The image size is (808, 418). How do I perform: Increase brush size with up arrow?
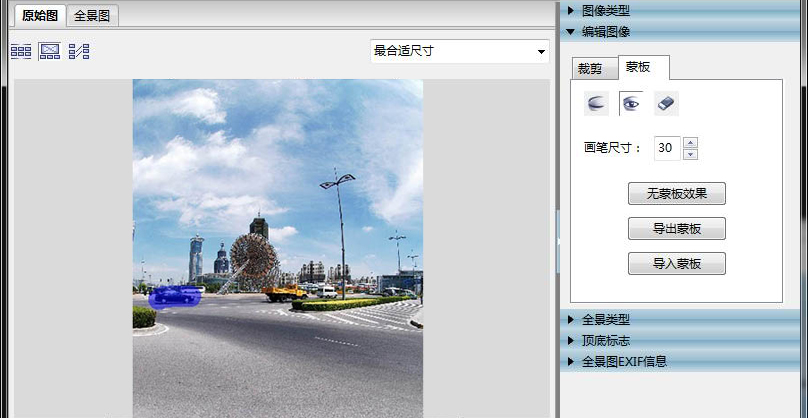point(690,142)
